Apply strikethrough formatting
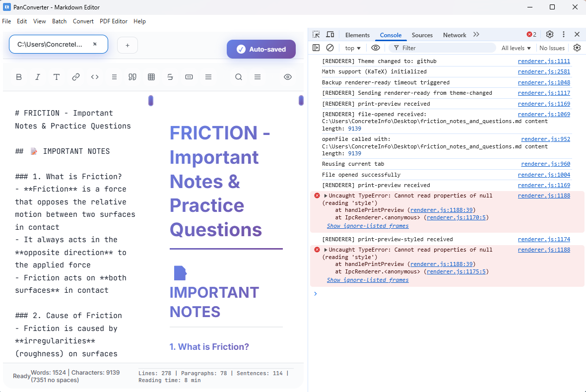 coord(170,77)
